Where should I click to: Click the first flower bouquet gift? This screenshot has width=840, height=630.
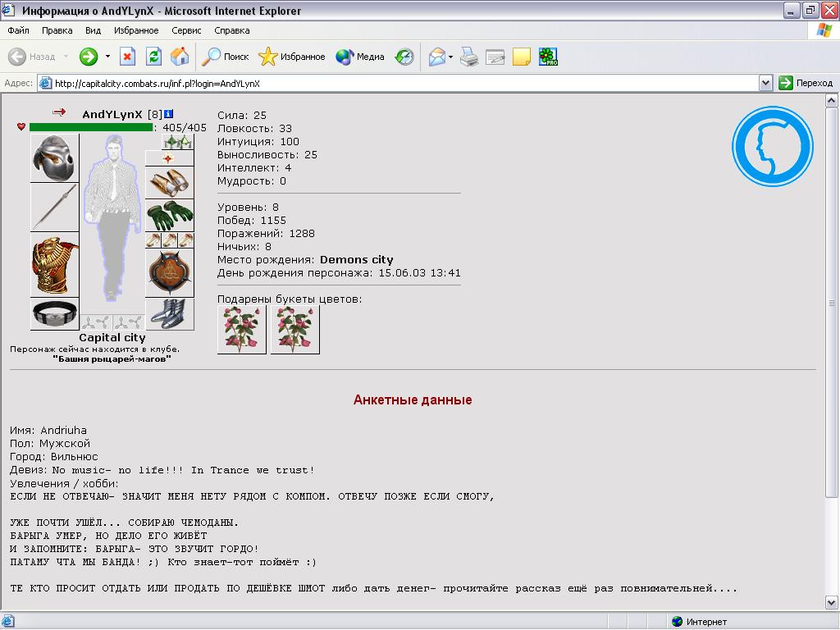coord(242,330)
